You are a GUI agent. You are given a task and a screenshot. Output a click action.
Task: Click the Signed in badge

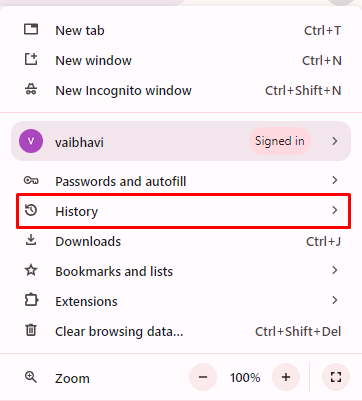280,141
